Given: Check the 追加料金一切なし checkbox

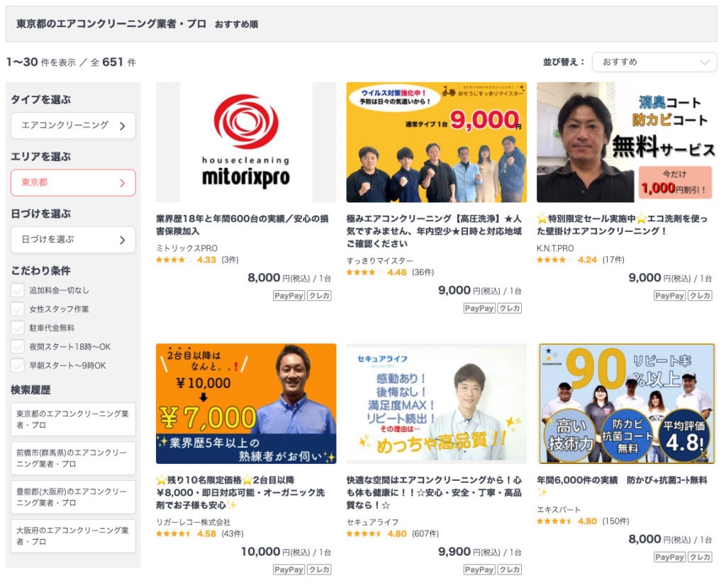Looking at the screenshot, I should (18, 291).
